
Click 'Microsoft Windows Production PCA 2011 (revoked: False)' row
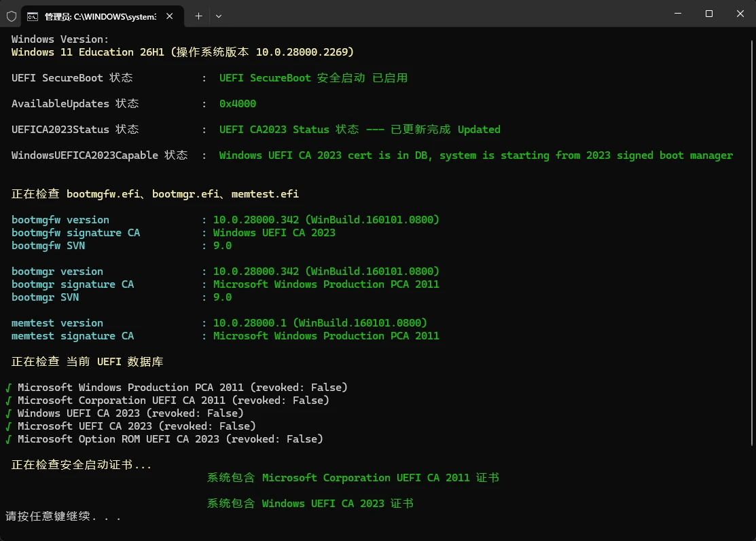tap(177, 388)
